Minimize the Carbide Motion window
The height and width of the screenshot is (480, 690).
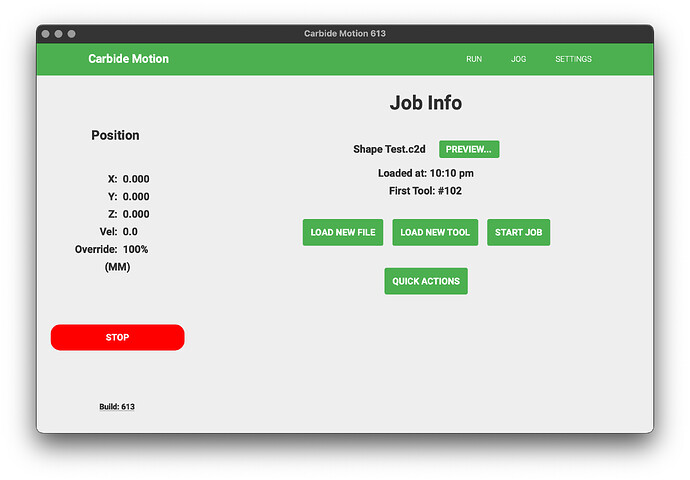(x=59, y=34)
